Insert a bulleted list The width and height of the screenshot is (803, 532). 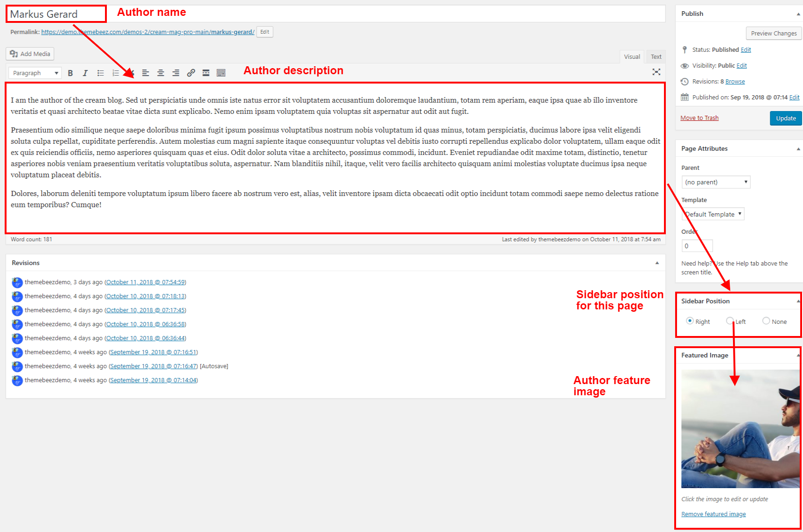pyautogui.click(x=100, y=73)
